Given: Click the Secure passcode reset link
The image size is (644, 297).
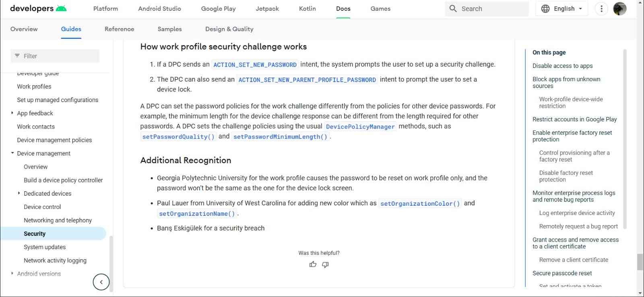Looking at the screenshot, I should click(562, 273).
